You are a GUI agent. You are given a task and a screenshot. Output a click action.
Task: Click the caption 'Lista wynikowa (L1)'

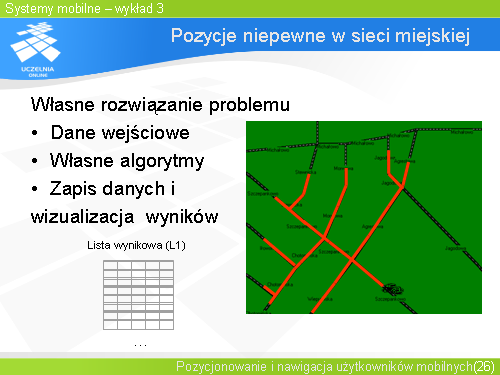pyautogui.click(x=136, y=245)
